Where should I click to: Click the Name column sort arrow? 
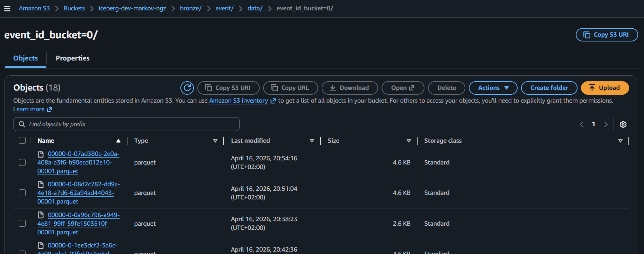click(118, 141)
